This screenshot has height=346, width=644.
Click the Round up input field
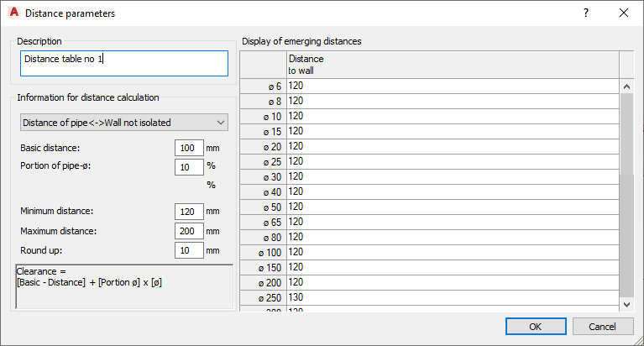pos(189,250)
